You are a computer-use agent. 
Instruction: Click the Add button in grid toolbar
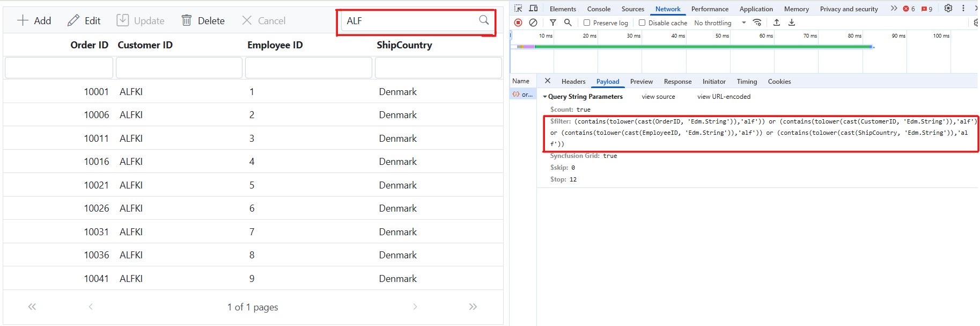34,21
